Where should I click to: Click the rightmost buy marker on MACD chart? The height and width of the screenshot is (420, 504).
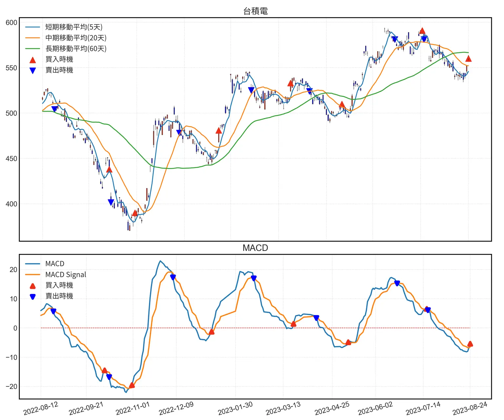[470, 344]
